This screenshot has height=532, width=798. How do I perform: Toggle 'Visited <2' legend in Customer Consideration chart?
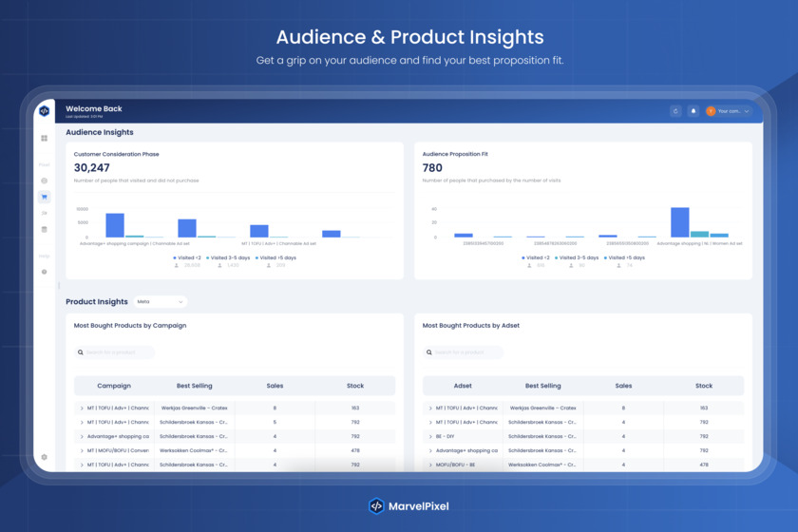(187, 257)
